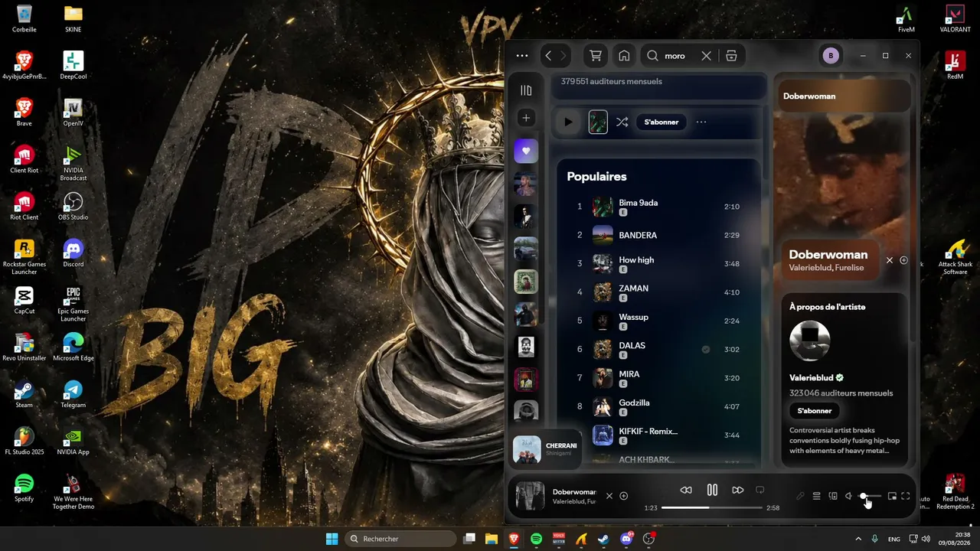Show lyrics with the microphone icon
The width and height of the screenshot is (980, 551).
click(x=801, y=496)
